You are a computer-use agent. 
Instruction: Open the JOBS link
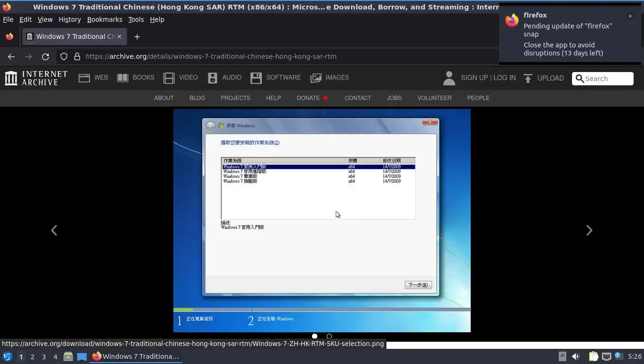394,98
